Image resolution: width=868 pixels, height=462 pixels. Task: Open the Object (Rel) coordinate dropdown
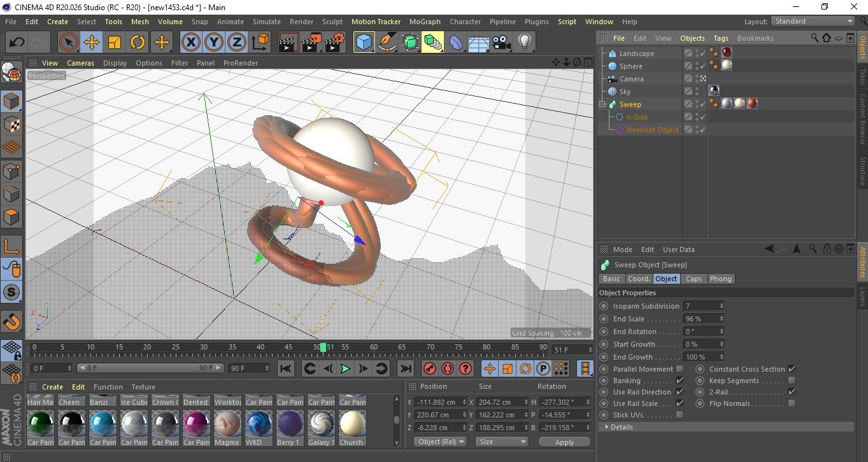click(x=440, y=442)
